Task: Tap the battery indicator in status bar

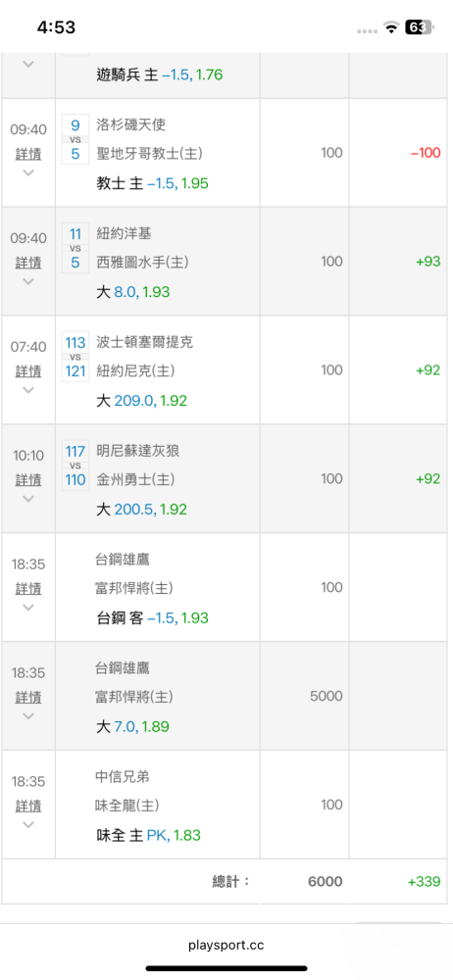Action: coord(420,26)
